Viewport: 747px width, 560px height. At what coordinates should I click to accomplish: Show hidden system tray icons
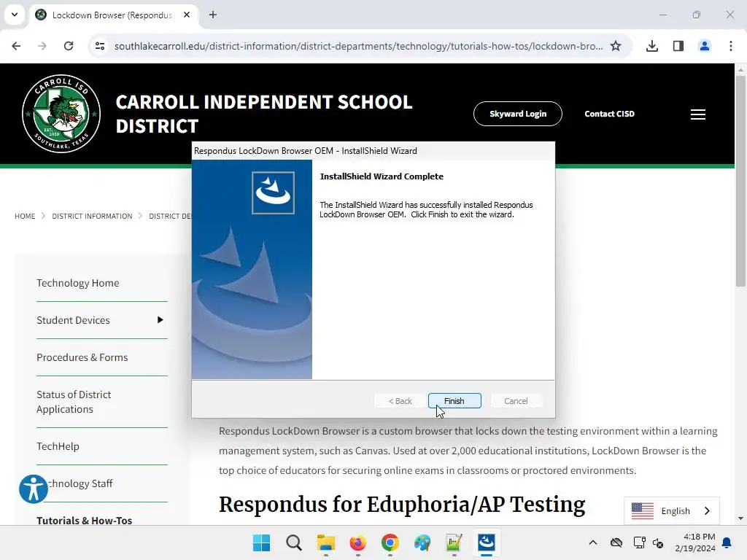coord(592,542)
